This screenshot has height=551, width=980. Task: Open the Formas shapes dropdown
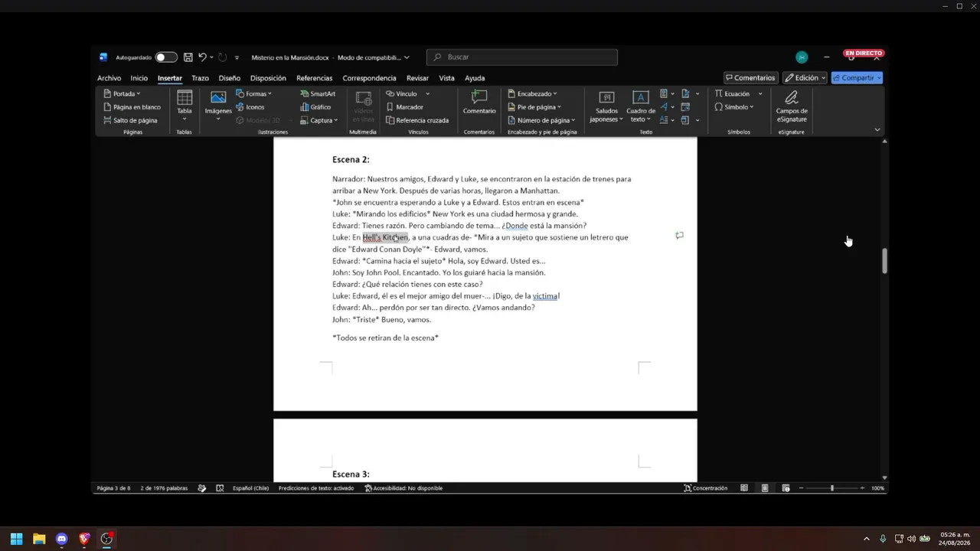253,94
